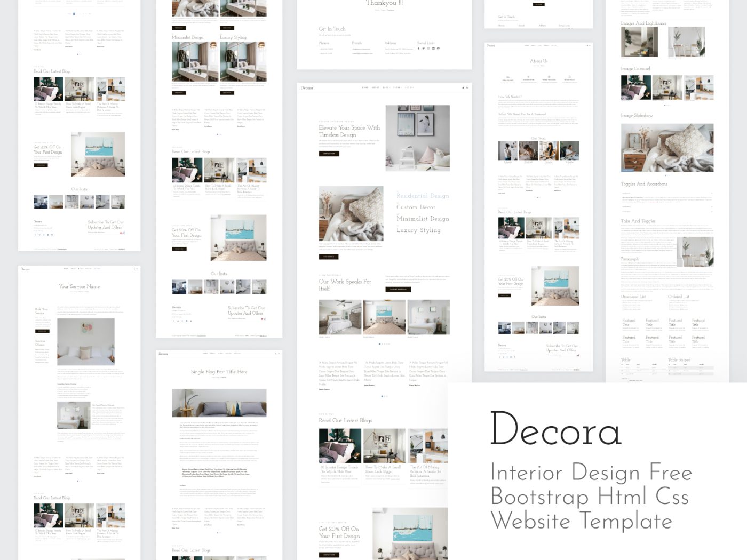Select a carousel indicator dot below the portfolio images
Viewport: 747px width, 560px height.
tap(380, 344)
